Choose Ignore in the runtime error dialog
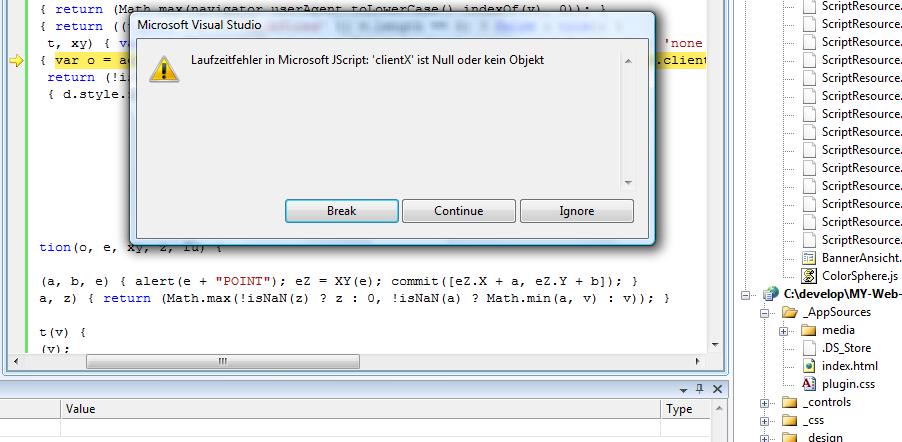Viewport: 902px width, 442px height. click(x=576, y=211)
